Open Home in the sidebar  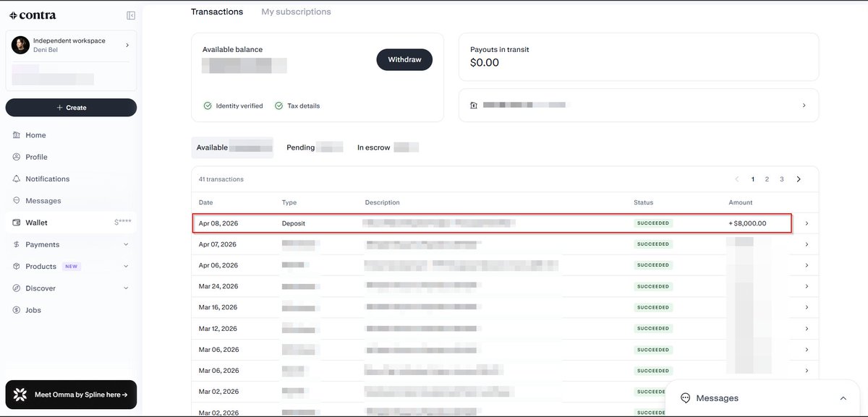pyautogui.click(x=35, y=135)
